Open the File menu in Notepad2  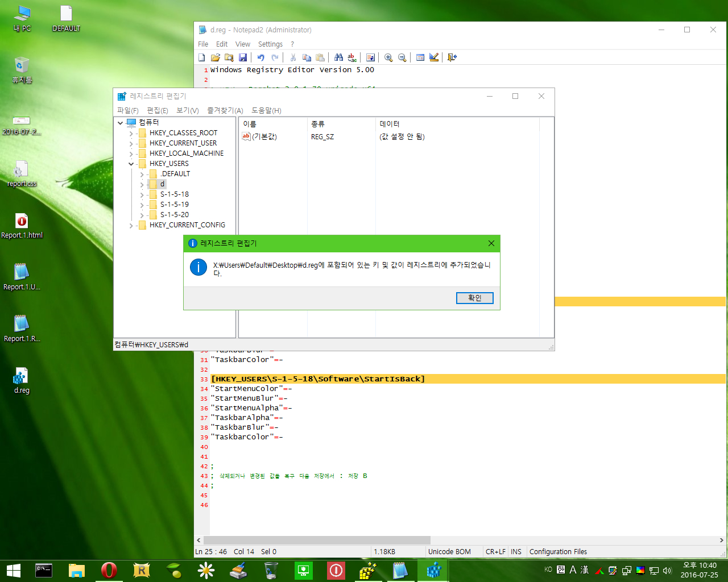tap(203, 44)
